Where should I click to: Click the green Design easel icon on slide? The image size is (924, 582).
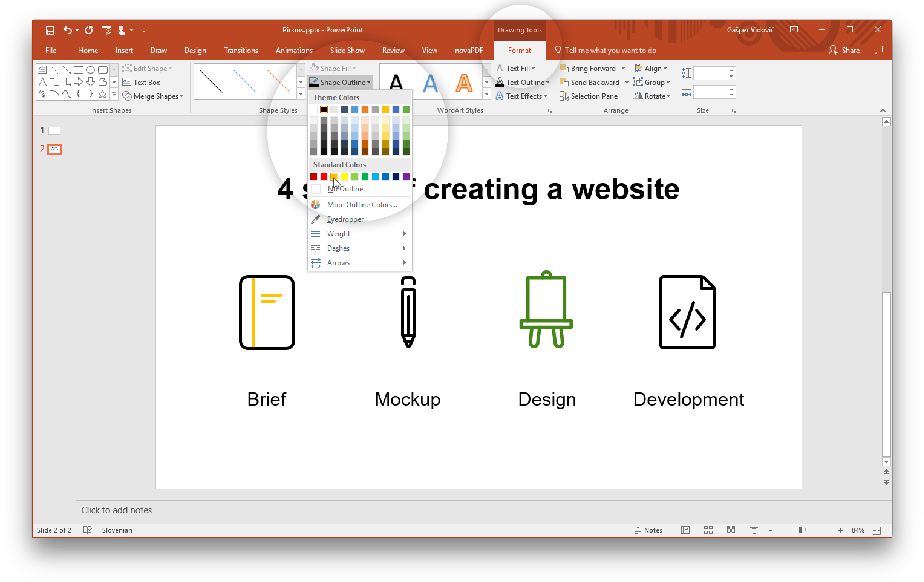pyautogui.click(x=546, y=309)
